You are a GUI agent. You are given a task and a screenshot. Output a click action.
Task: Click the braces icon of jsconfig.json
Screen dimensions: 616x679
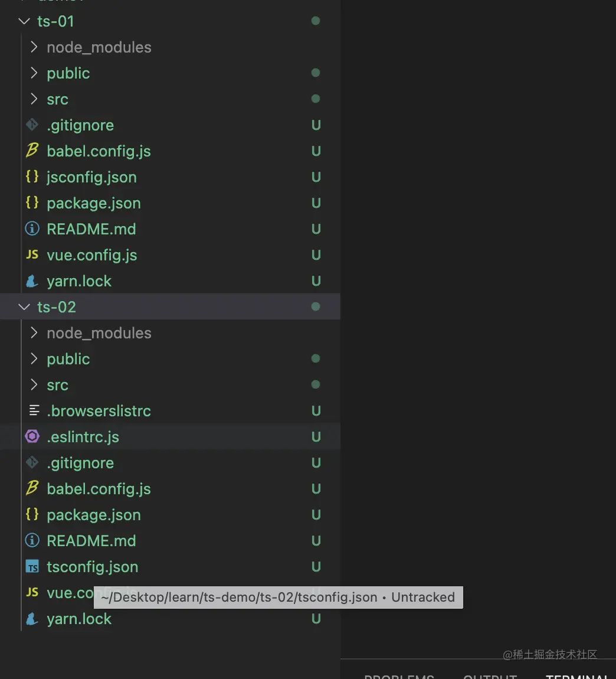pyautogui.click(x=32, y=177)
